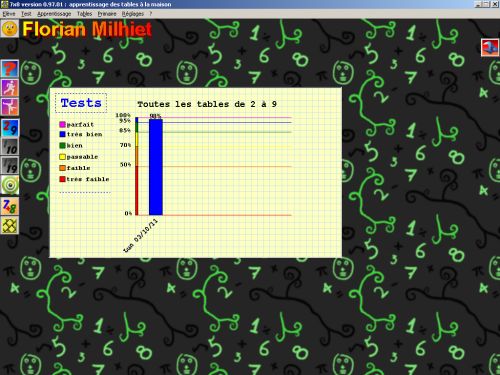
Task: Open the Test menu
Action: pos(26,14)
